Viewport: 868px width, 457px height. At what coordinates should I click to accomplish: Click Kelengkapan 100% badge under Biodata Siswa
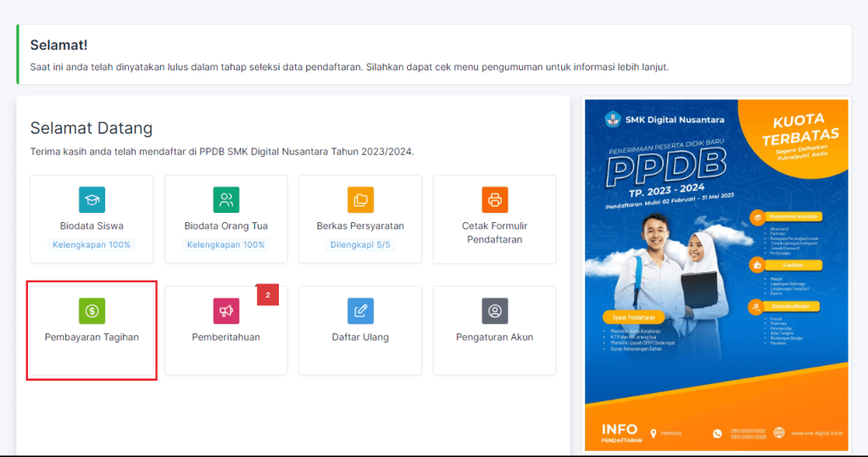[92, 245]
